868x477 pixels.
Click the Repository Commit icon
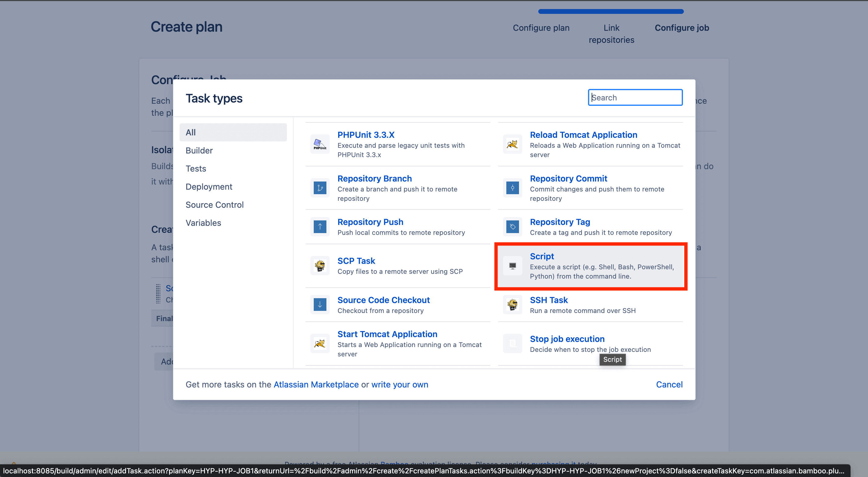[512, 188]
